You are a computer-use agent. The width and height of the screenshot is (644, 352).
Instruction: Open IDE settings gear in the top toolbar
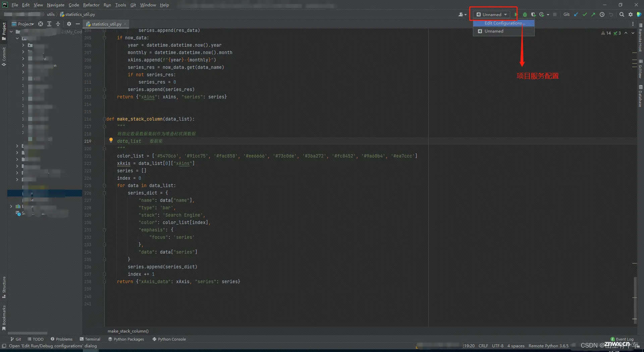(x=631, y=14)
